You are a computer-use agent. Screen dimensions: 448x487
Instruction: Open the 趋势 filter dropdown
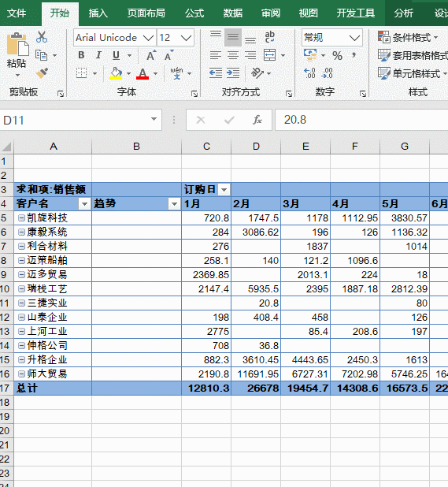pos(174,204)
